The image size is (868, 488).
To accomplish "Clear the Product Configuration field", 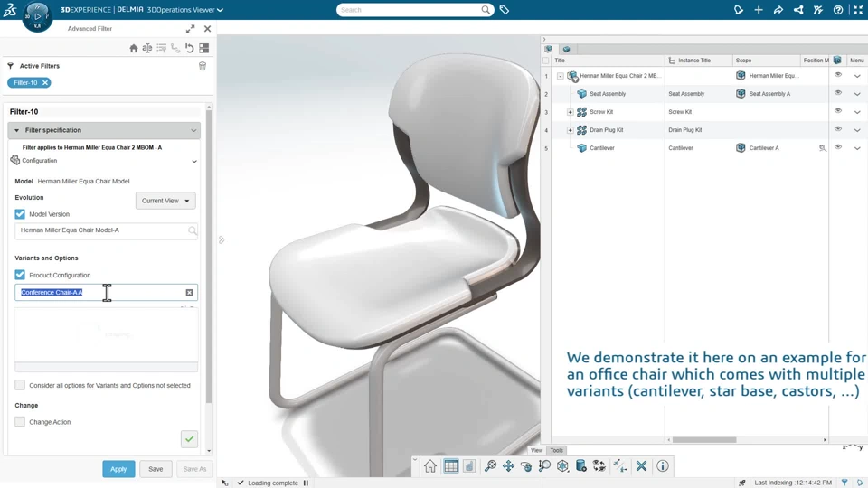I will [x=189, y=292].
